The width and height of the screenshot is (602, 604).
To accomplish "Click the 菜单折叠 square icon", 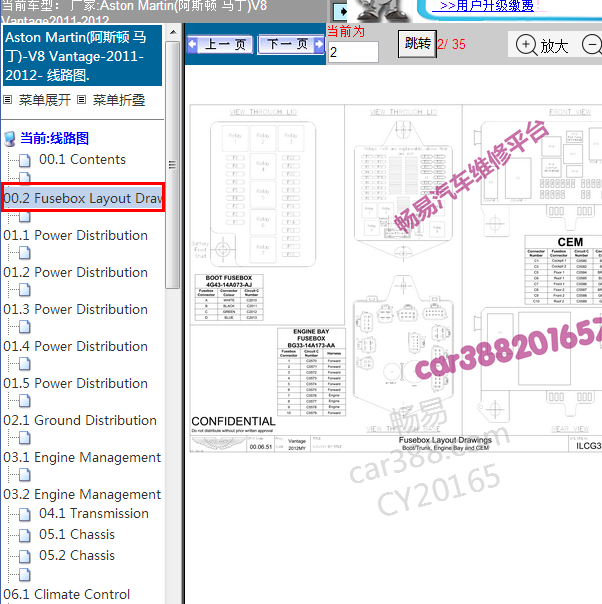I will 81,100.
